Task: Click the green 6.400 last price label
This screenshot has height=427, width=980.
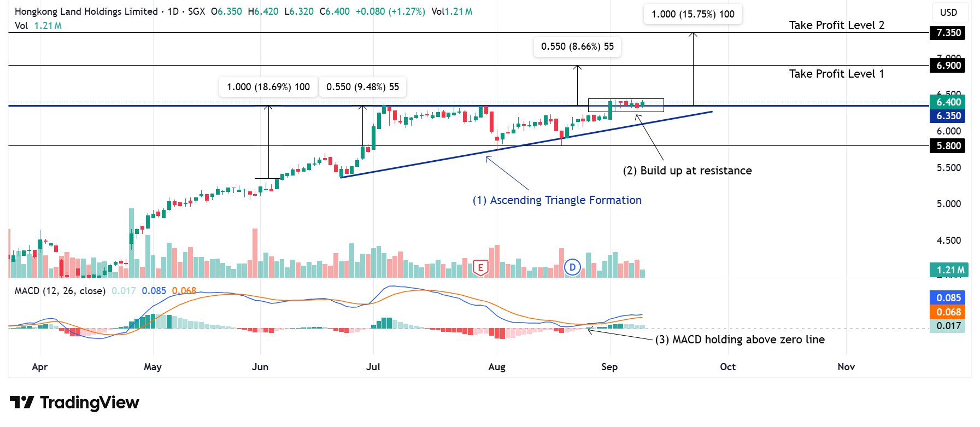Action: click(x=948, y=102)
